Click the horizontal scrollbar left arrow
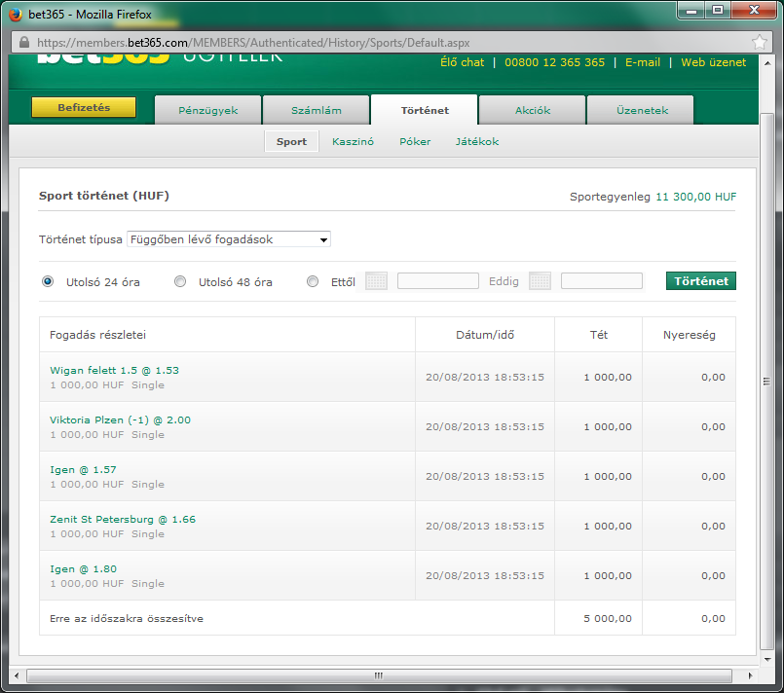Viewport: 784px width, 693px height. (x=17, y=676)
